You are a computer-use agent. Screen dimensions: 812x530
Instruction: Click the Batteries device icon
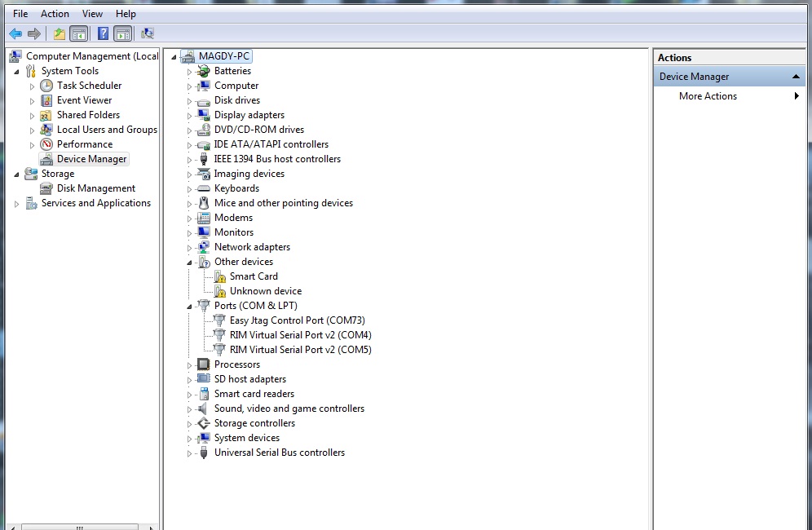tap(204, 71)
